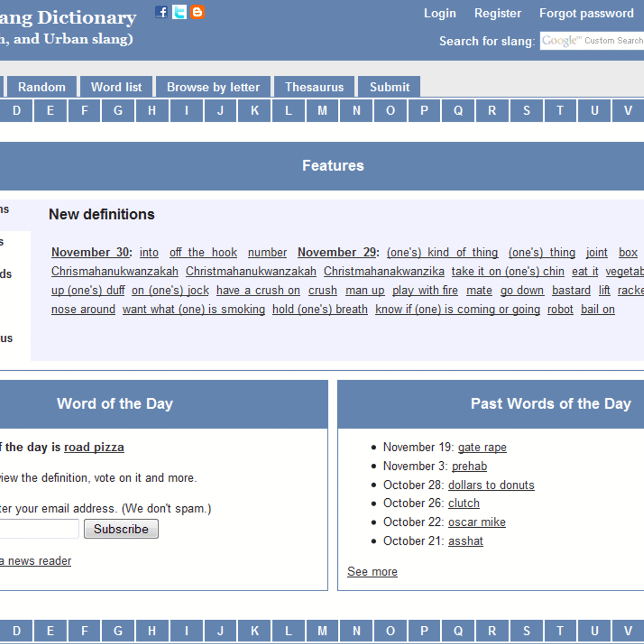Open past word 'prehab'

469,466
